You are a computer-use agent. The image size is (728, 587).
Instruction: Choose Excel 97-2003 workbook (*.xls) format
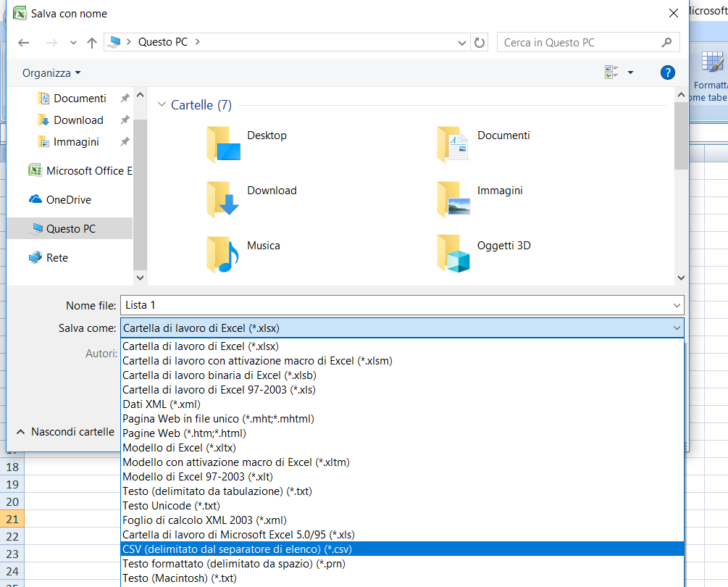pos(402,390)
